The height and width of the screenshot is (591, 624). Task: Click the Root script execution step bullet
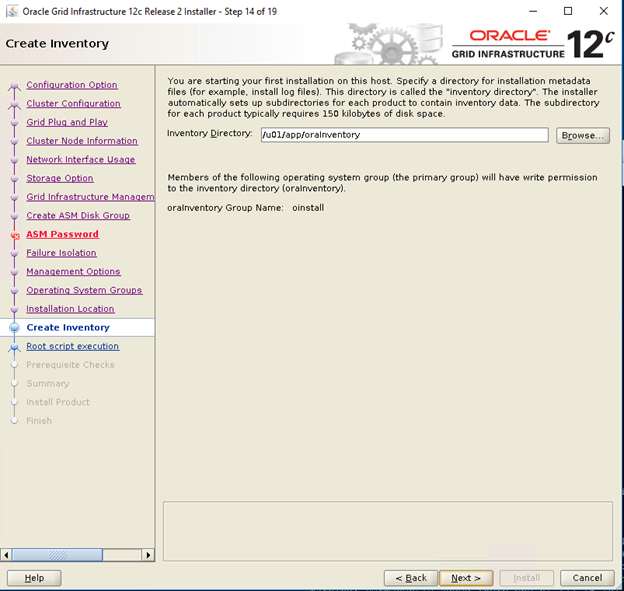[14, 347]
